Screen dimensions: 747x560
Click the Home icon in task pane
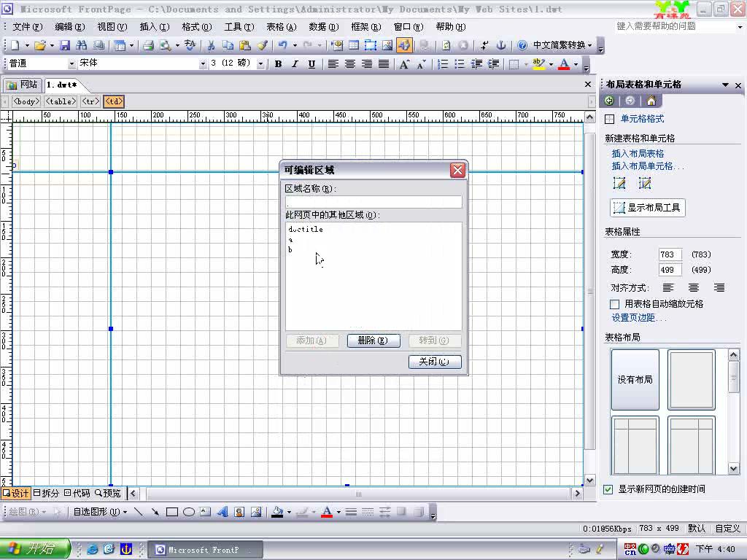pyautogui.click(x=651, y=101)
